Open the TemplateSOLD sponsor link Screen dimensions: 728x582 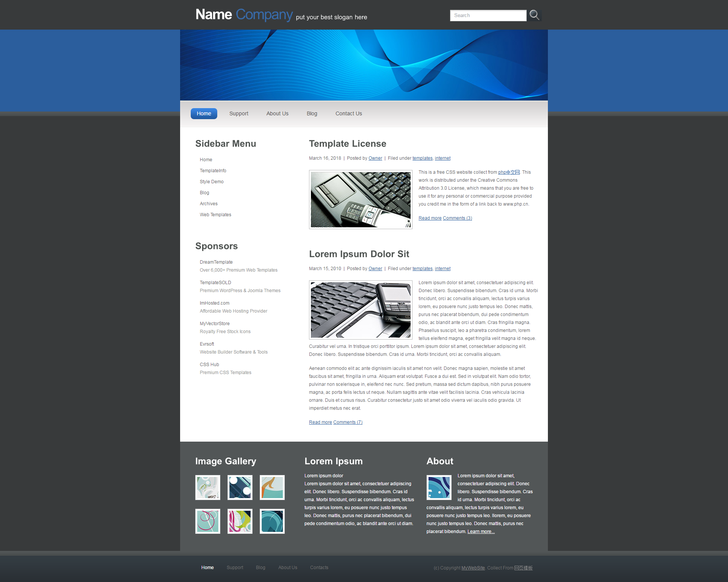[x=215, y=283]
